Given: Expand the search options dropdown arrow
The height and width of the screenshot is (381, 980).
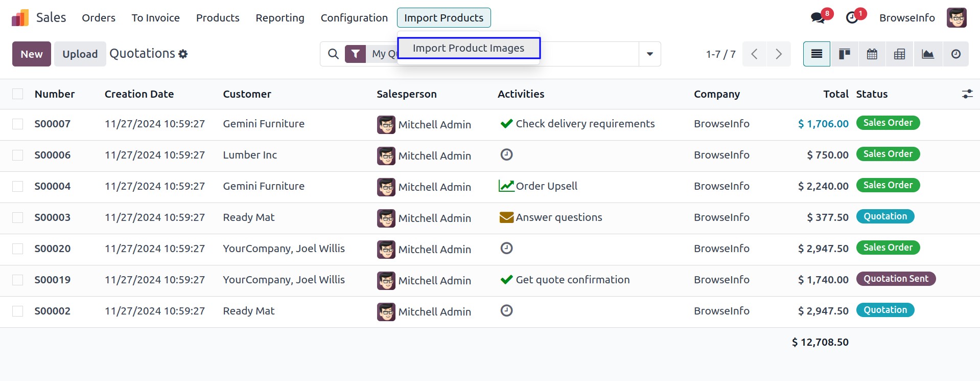Looking at the screenshot, I should point(649,54).
